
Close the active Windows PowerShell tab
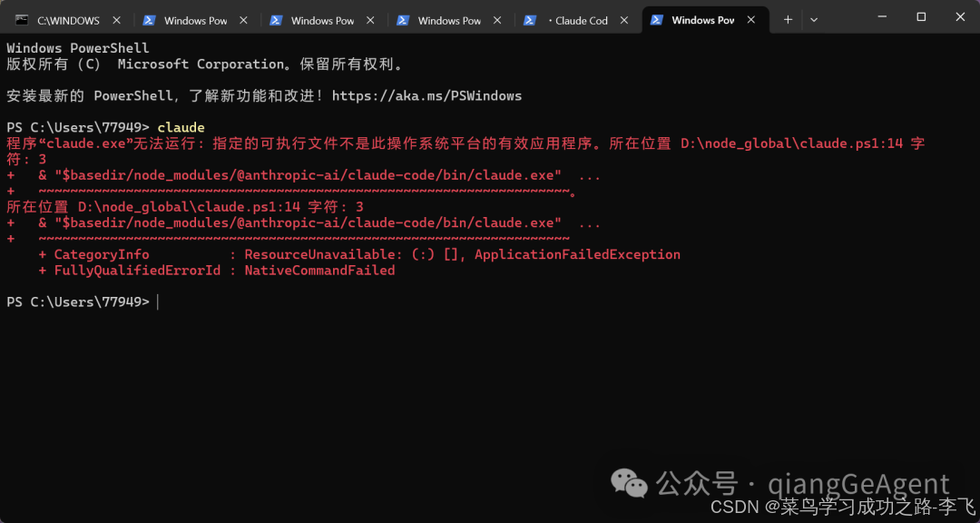point(751,20)
